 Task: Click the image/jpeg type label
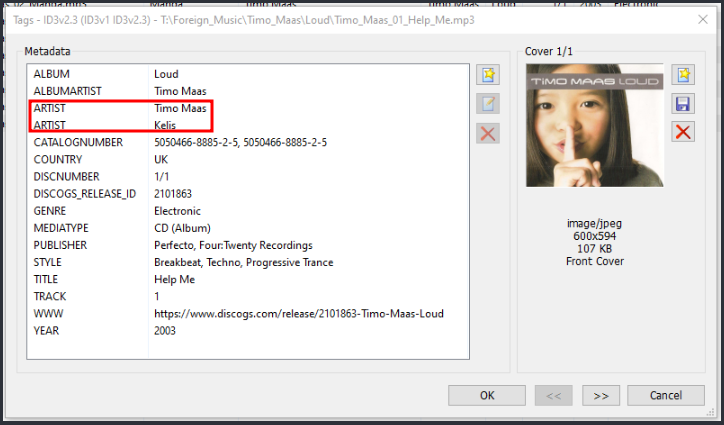(595, 223)
